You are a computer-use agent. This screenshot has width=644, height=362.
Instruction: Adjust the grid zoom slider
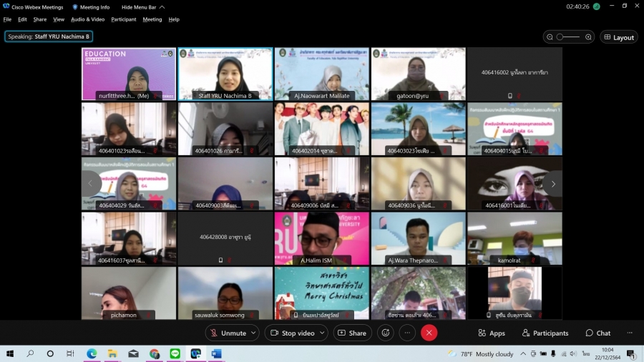click(569, 37)
